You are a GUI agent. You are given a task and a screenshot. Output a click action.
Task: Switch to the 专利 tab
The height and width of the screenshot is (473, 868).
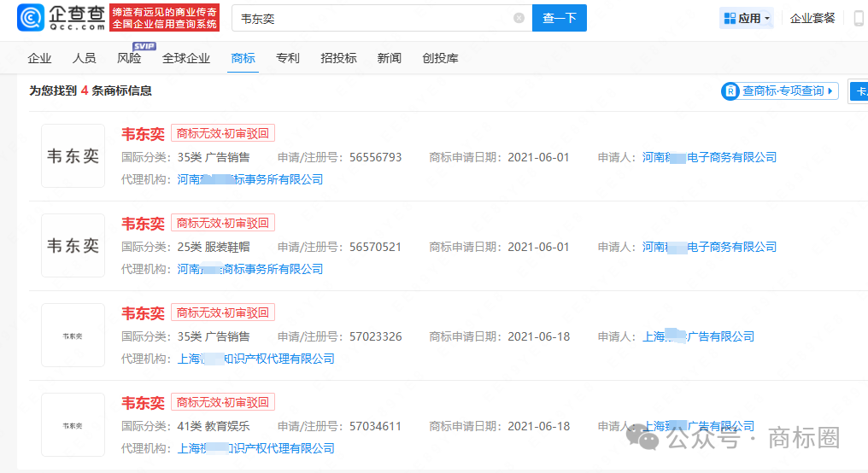click(288, 58)
